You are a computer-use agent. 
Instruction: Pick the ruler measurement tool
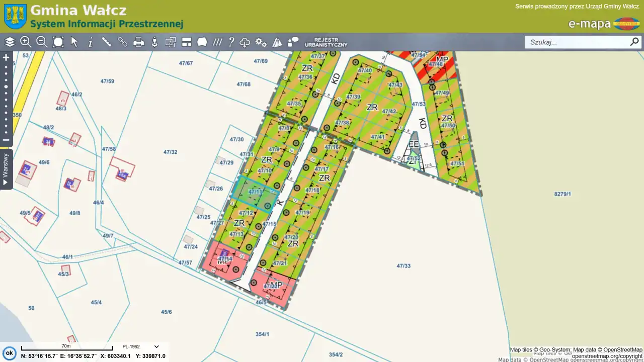[107, 42]
